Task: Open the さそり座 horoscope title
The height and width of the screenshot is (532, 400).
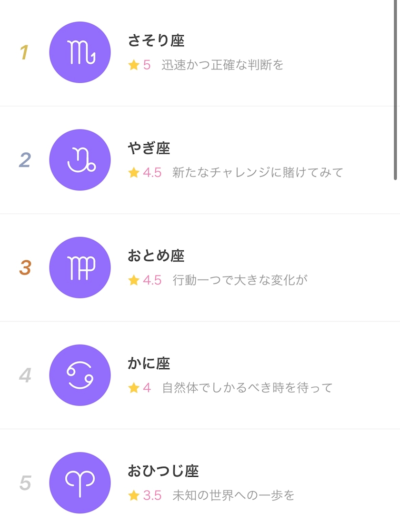Action: click(156, 41)
